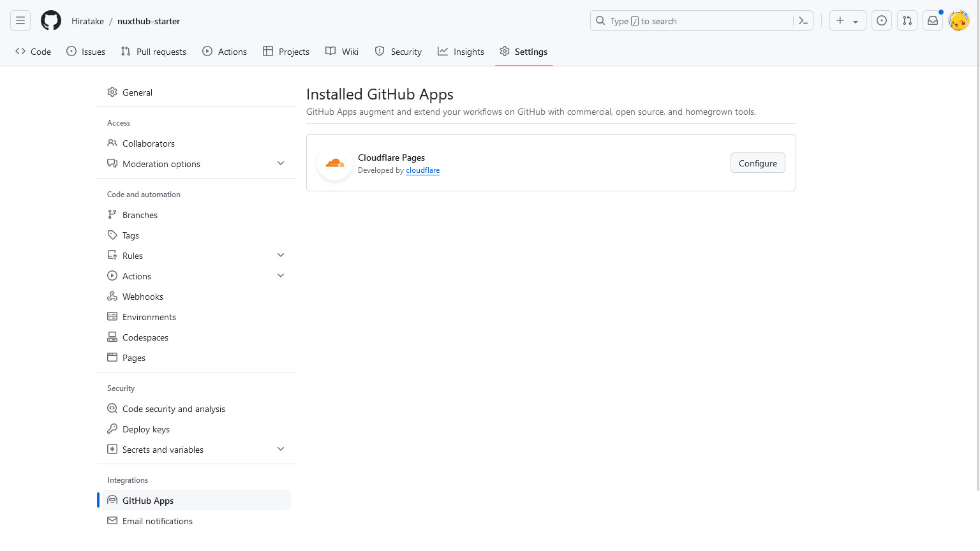This screenshot has height=551, width=980.
Task: Click the Code security shield-search icon
Action: click(112, 408)
